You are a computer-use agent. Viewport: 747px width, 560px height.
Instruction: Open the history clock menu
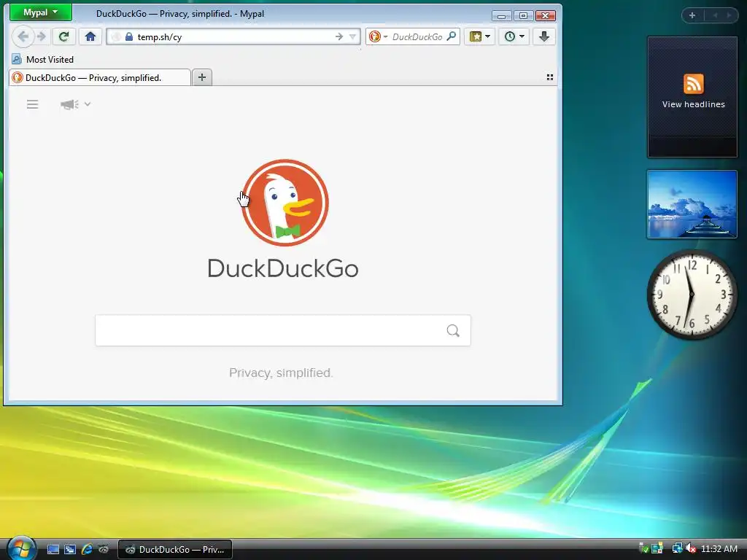click(514, 36)
